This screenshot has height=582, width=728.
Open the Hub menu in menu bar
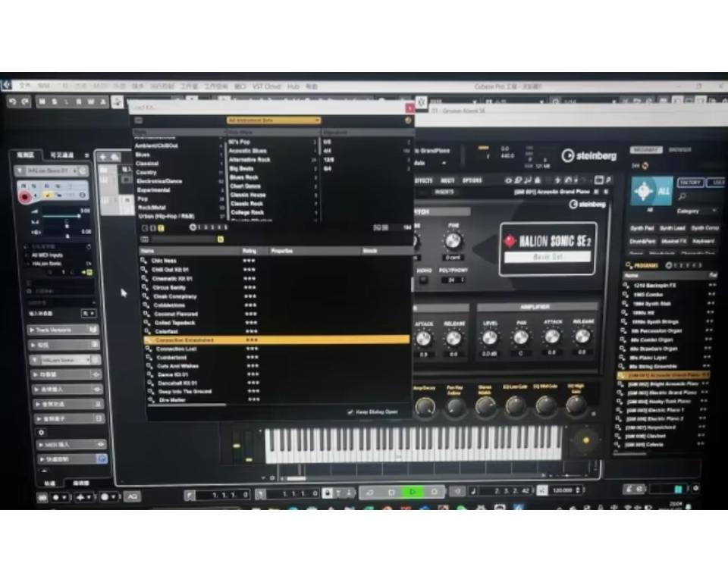293,87
